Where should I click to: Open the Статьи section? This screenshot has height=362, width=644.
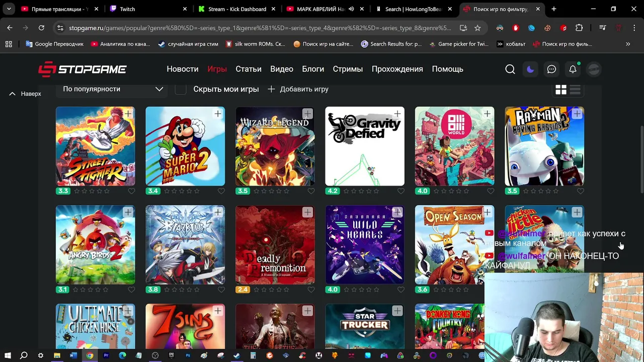pyautogui.click(x=249, y=69)
